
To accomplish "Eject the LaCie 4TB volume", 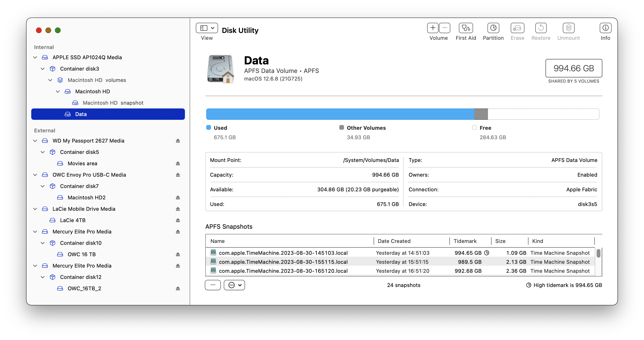I will coord(178,220).
